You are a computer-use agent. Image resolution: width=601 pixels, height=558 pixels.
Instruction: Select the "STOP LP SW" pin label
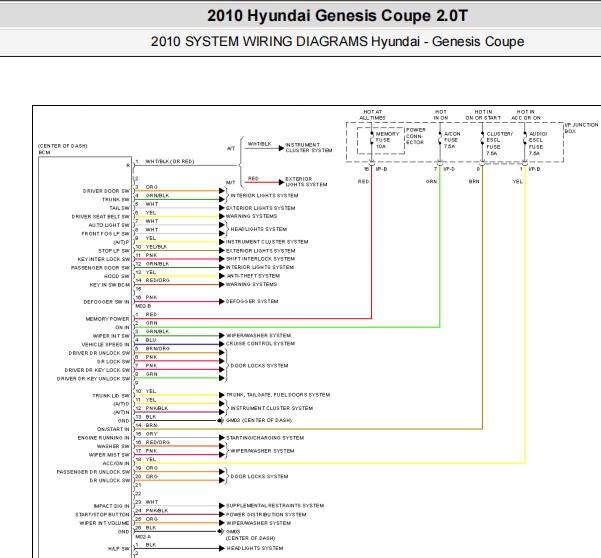(114, 251)
